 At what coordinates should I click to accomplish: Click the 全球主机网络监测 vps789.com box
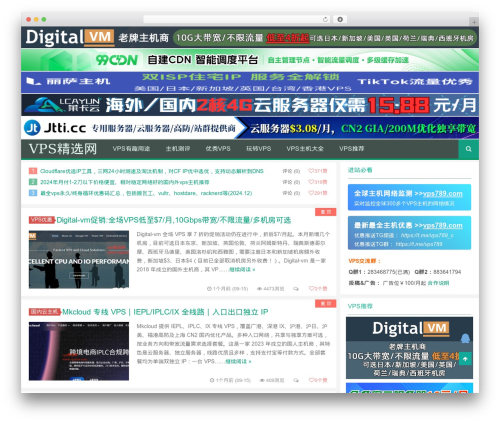pos(409,197)
